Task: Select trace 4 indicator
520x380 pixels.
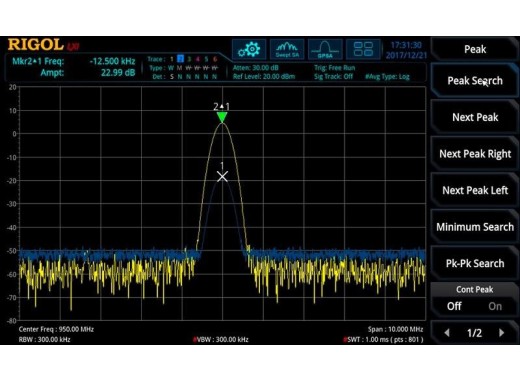Action: click(198, 59)
